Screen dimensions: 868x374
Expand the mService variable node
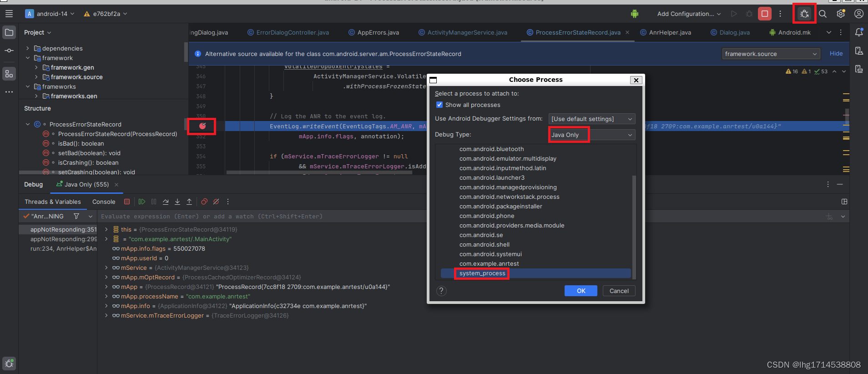106,268
